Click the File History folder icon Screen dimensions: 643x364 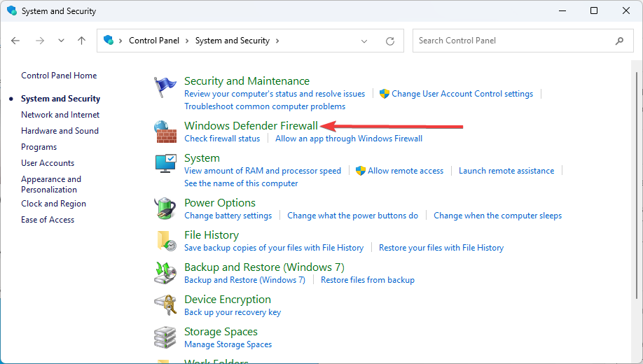(167, 241)
